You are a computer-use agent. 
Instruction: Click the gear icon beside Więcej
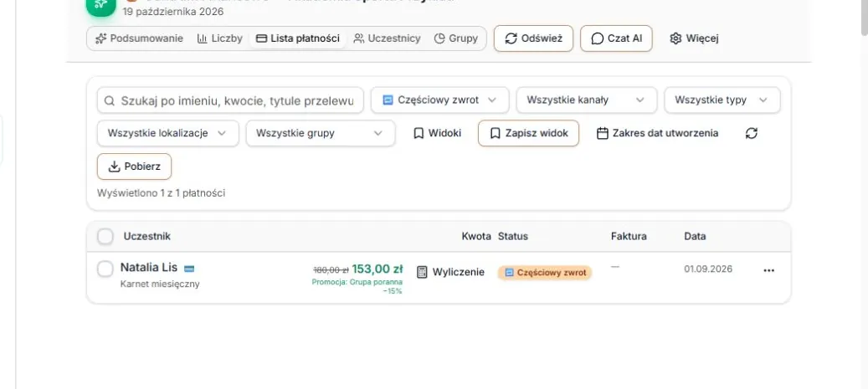click(675, 38)
